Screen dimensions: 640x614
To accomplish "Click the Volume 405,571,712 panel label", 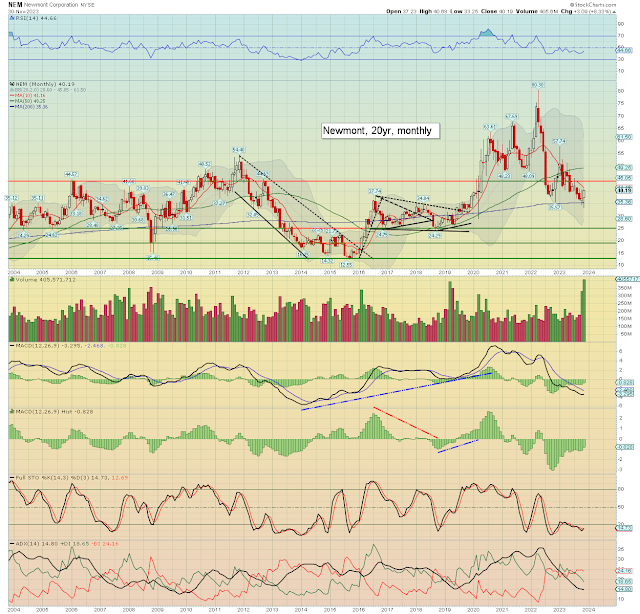I will [x=43, y=280].
